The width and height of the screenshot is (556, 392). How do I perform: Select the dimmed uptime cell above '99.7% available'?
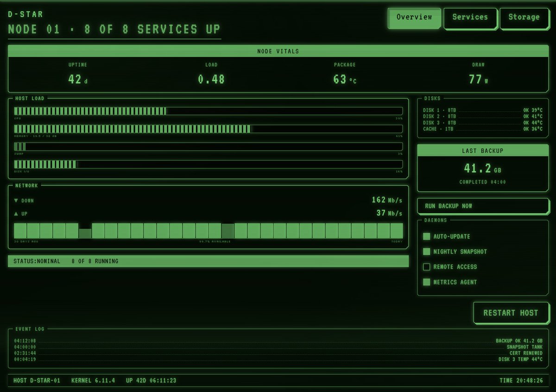coord(228,231)
